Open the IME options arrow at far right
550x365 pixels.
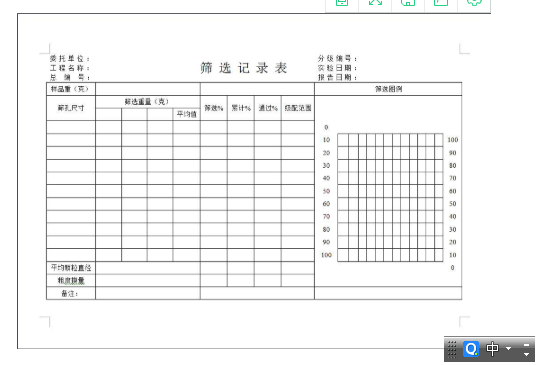click(x=526, y=354)
